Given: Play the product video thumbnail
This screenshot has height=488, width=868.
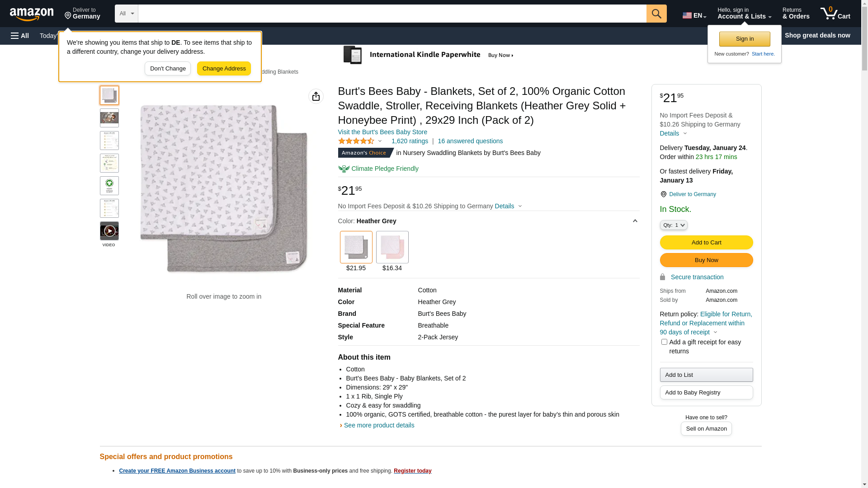Looking at the screenshot, I should [x=109, y=231].
